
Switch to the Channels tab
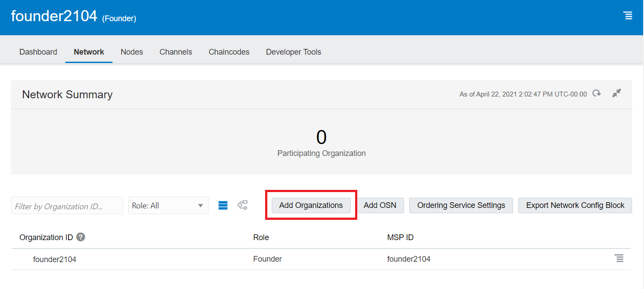(176, 52)
